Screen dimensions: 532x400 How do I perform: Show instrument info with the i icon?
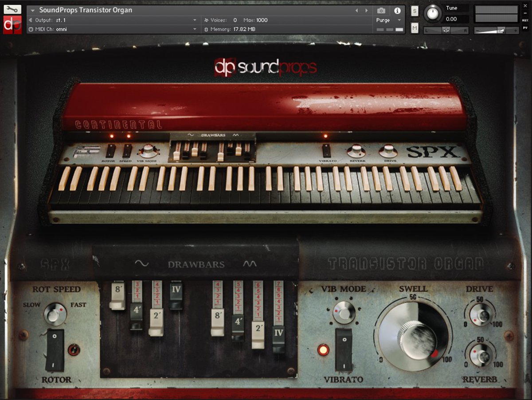point(397,11)
